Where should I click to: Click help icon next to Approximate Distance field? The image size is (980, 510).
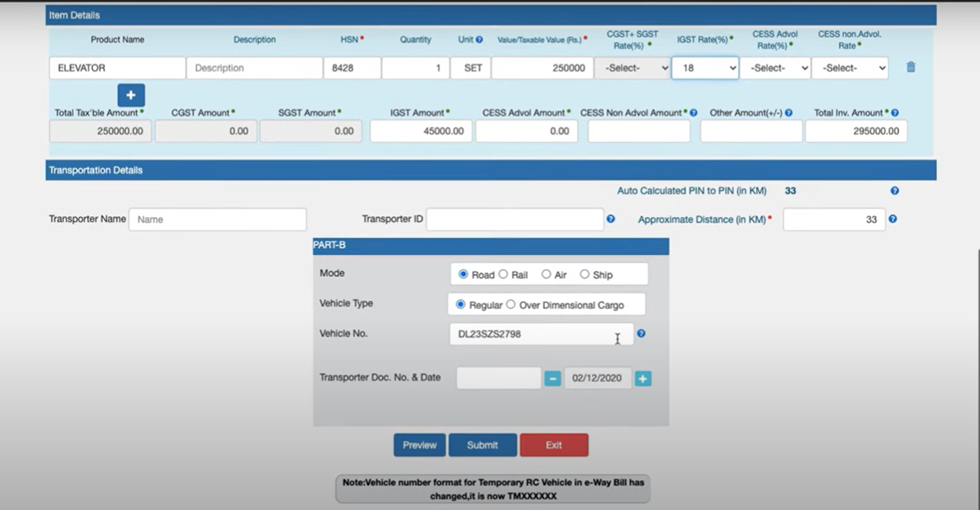(892, 220)
